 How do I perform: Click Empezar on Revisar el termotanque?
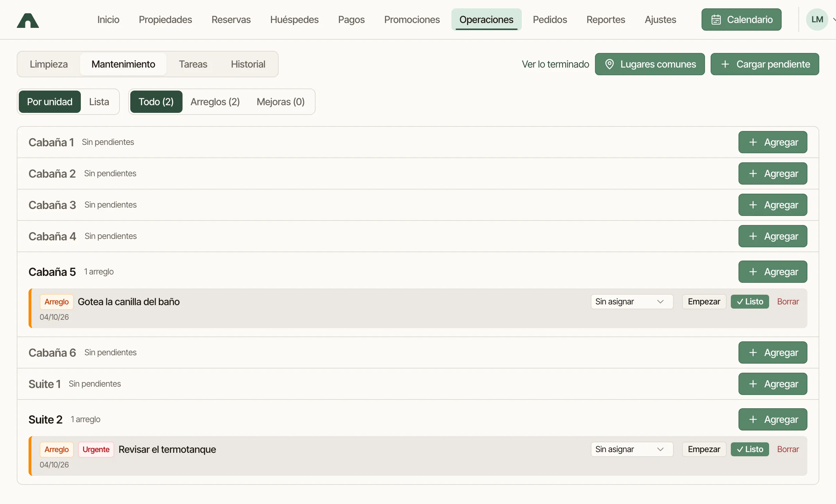tap(704, 449)
